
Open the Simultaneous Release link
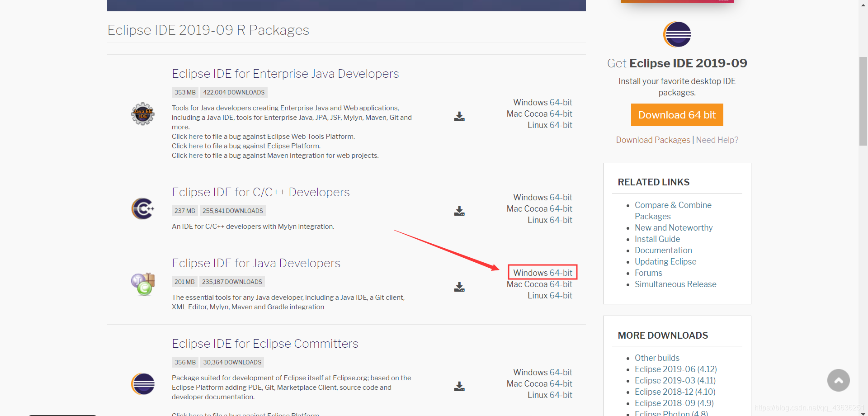pos(675,284)
